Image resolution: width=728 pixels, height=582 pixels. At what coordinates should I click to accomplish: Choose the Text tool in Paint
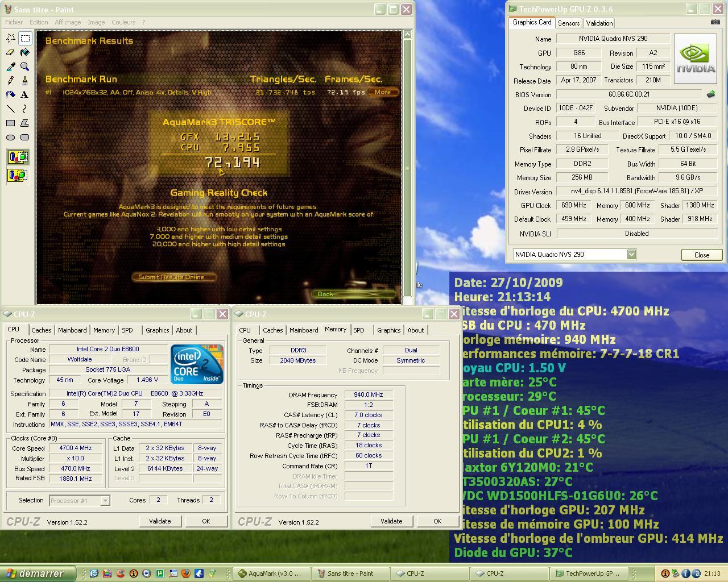[x=25, y=94]
